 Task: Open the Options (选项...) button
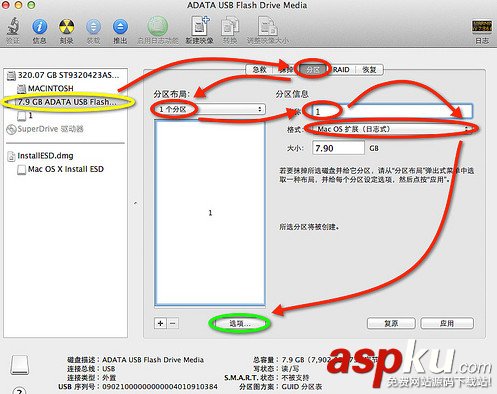tap(240, 323)
